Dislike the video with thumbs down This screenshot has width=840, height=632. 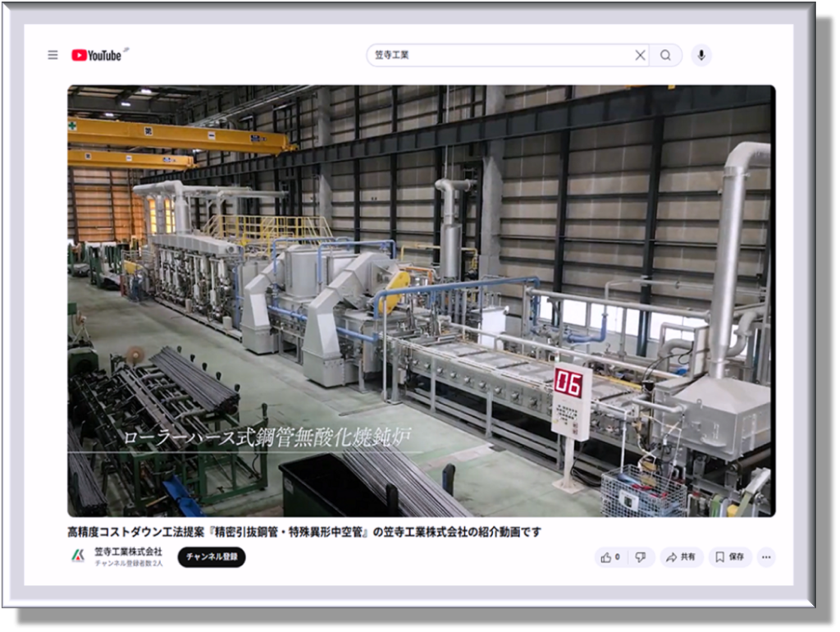point(641,557)
